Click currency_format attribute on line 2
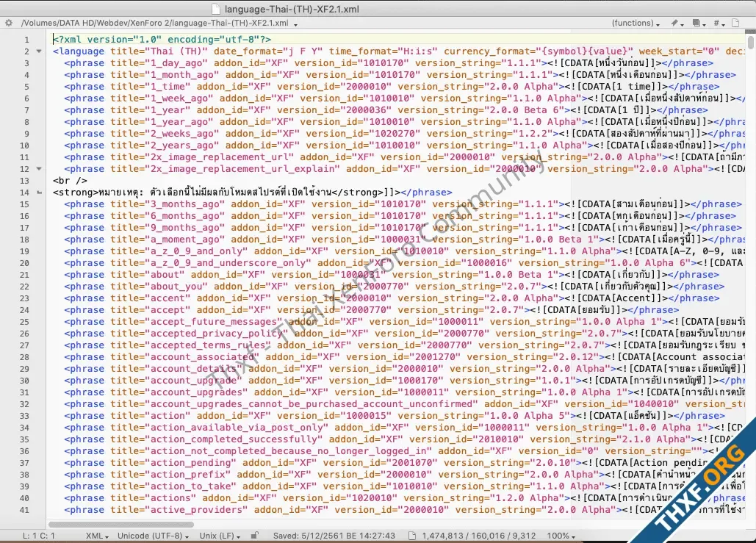 point(539,51)
